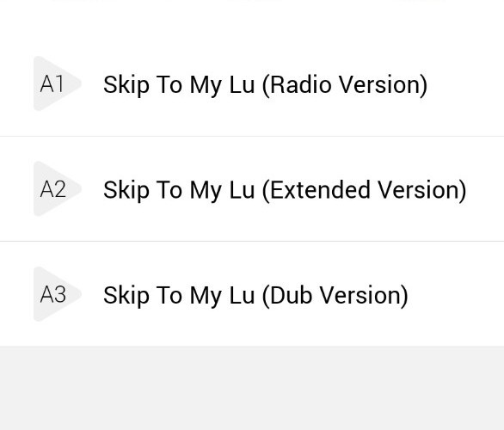Image resolution: width=504 pixels, height=430 pixels.
Task: Click the words "(Radio Version)" in track A1
Action: [x=345, y=85]
